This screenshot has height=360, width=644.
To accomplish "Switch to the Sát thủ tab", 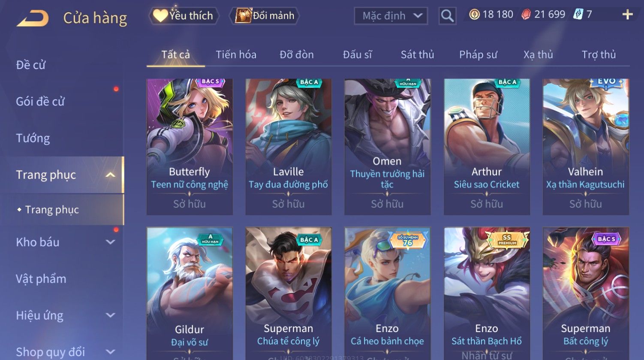I will pyautogui.click(x=417, y=55).
